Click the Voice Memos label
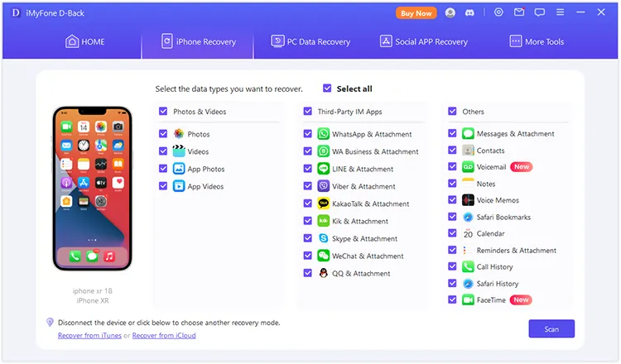The width and height of the screenshot is (621, 364). 498,200
